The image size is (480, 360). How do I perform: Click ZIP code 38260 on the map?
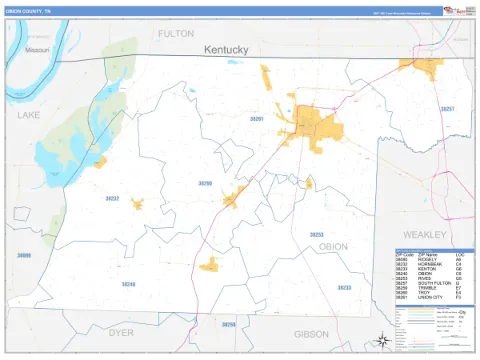tap(205, 183)
